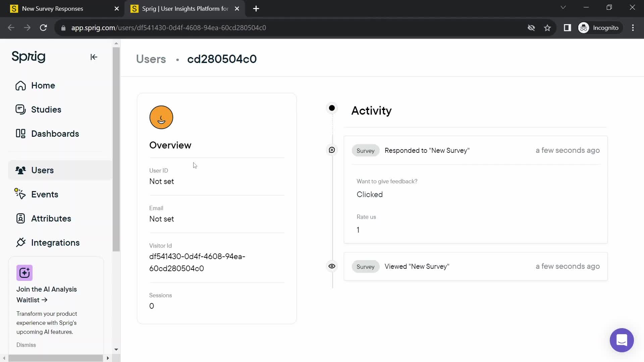Click the Sprig logo
644x362 pixels.
[x=29, y=57]
